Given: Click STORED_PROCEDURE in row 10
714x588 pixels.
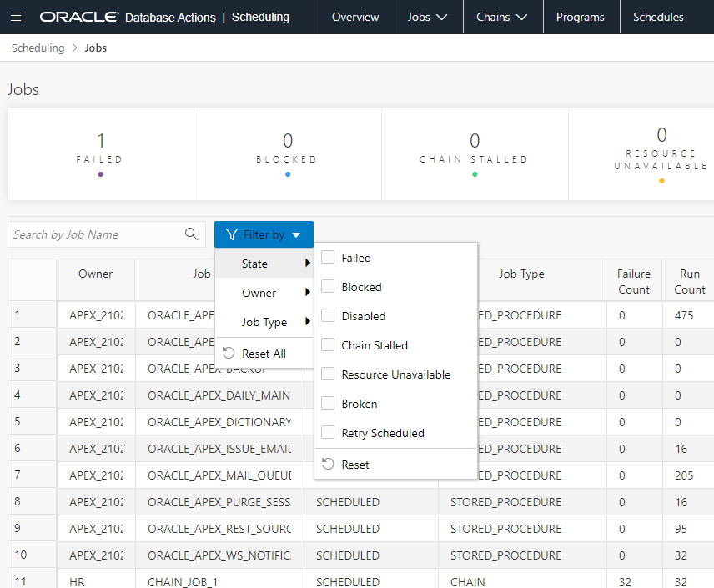Looking at the screenshot, I should tap(505, 555).
